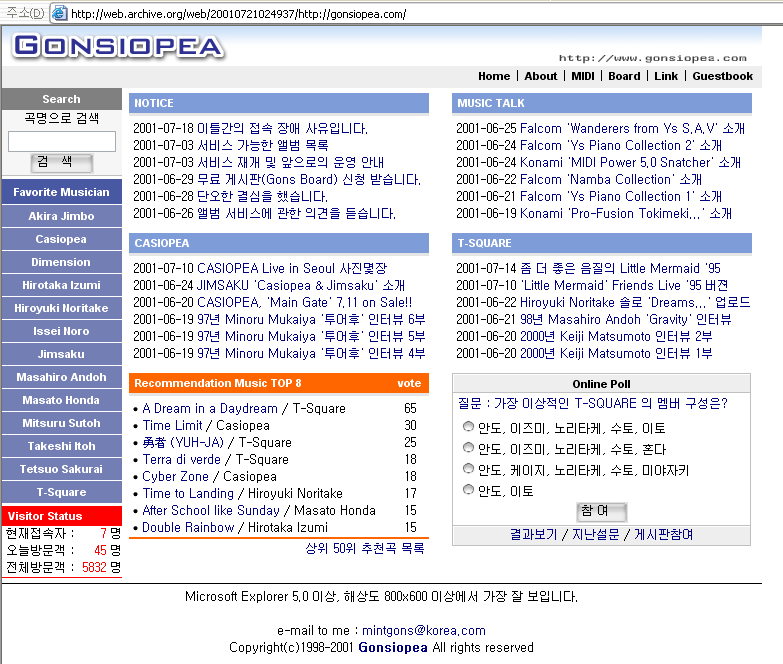Open Falcom 'Wanderers from Ys S.A.V' article

point(632,129)
